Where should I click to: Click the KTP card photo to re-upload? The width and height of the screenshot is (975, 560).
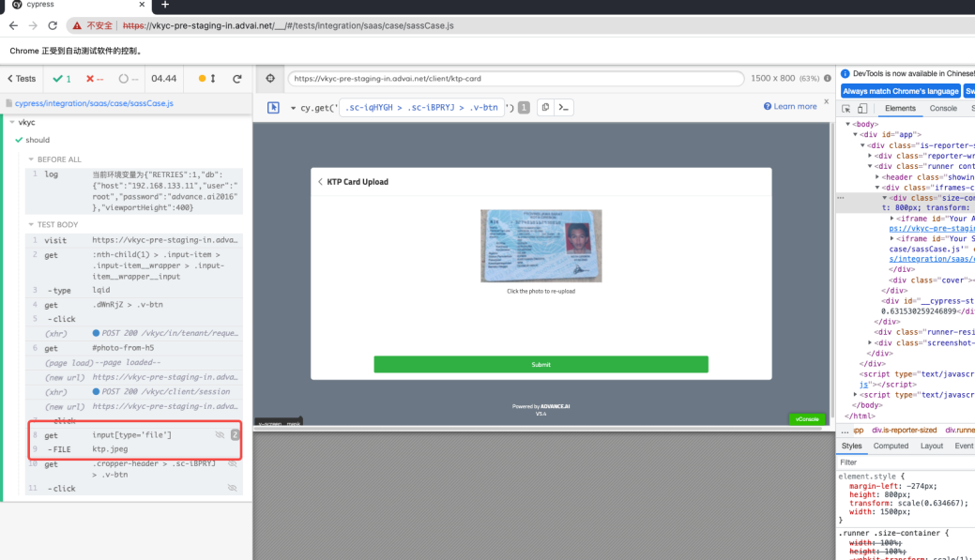coord(541,246)
